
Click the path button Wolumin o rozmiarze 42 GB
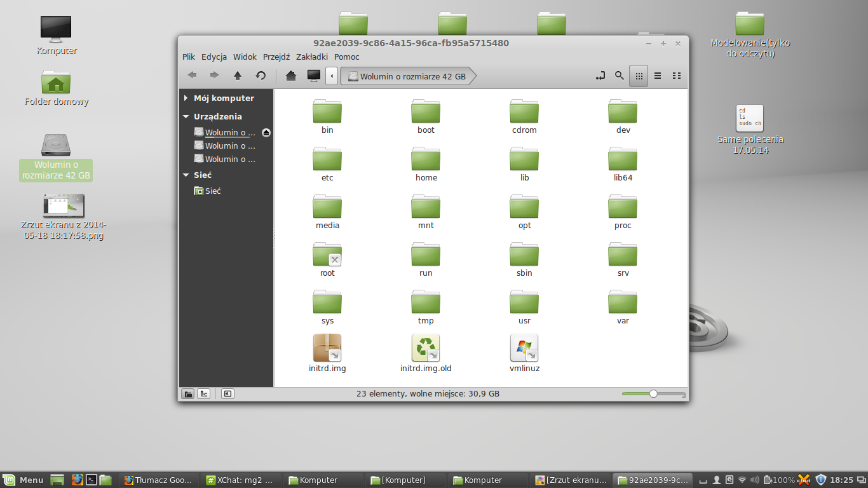click(x=407, y=76)
